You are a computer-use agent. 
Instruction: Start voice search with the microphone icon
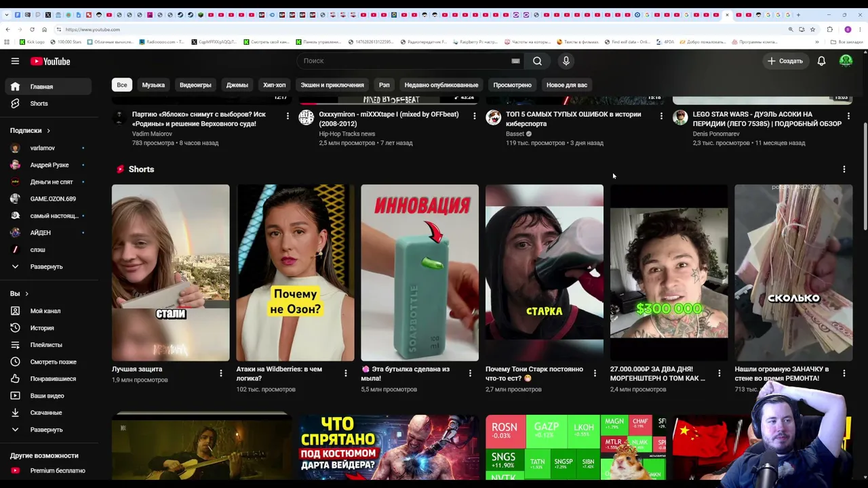pyautogui.click(x=566, y=61)
